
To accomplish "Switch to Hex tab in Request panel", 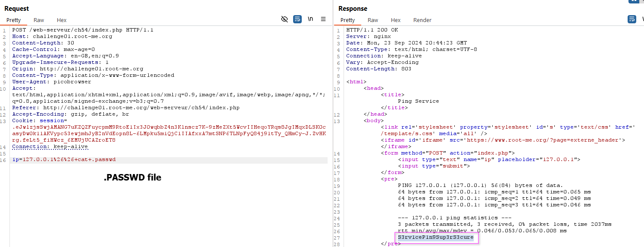I will [x=62, y=20].
